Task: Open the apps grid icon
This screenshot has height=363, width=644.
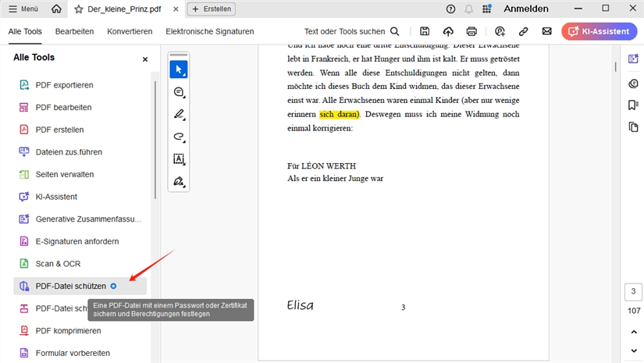Action: (486, 9)
